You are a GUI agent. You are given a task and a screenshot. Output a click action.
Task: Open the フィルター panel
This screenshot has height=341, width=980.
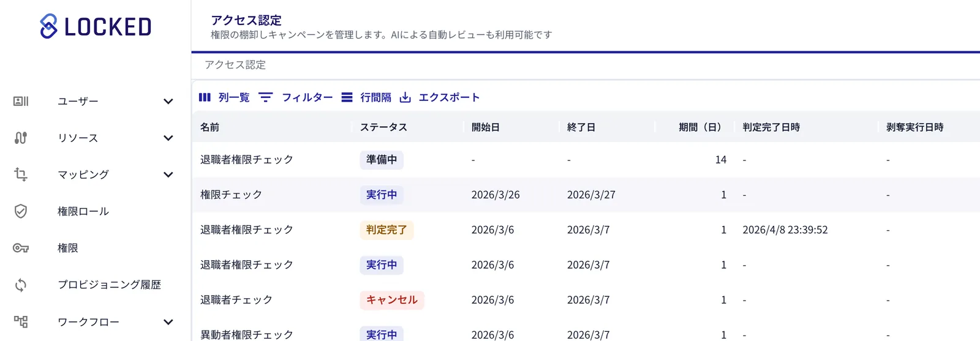(296, 97)
